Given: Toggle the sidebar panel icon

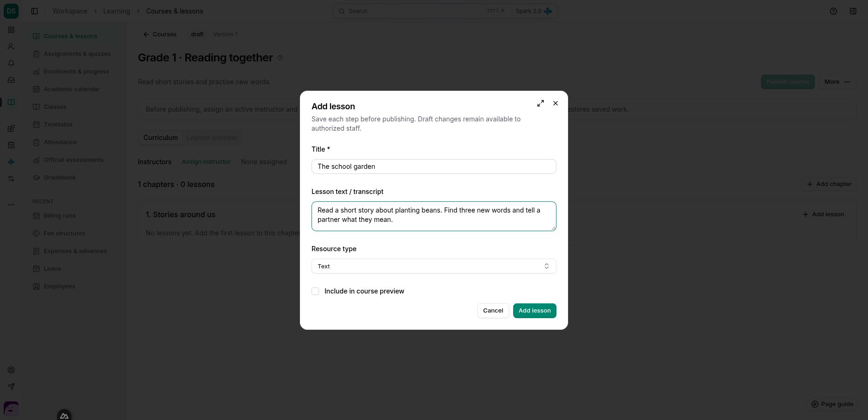Looking at the screenshot, I should pyautogui.click(x=34, y=11).
